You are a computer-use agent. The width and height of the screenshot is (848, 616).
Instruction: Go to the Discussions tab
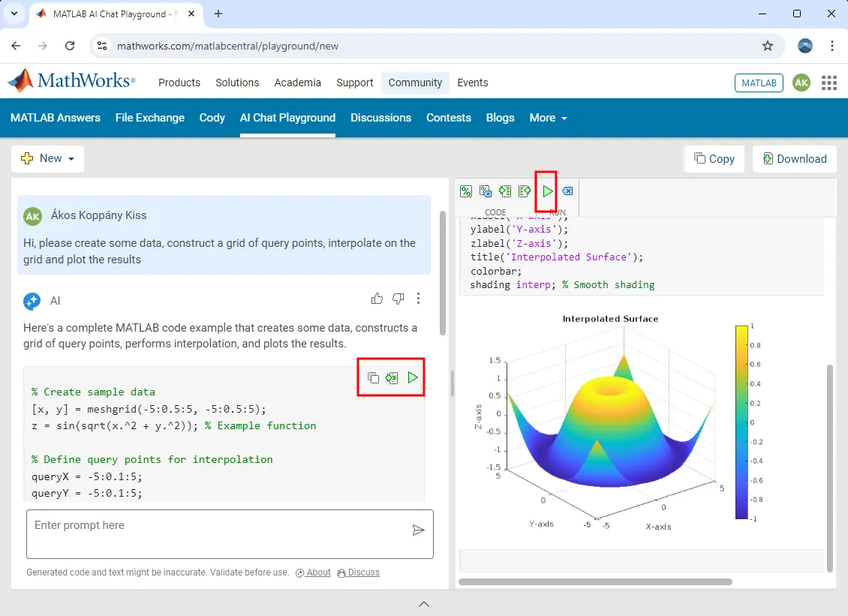point(380,118)
